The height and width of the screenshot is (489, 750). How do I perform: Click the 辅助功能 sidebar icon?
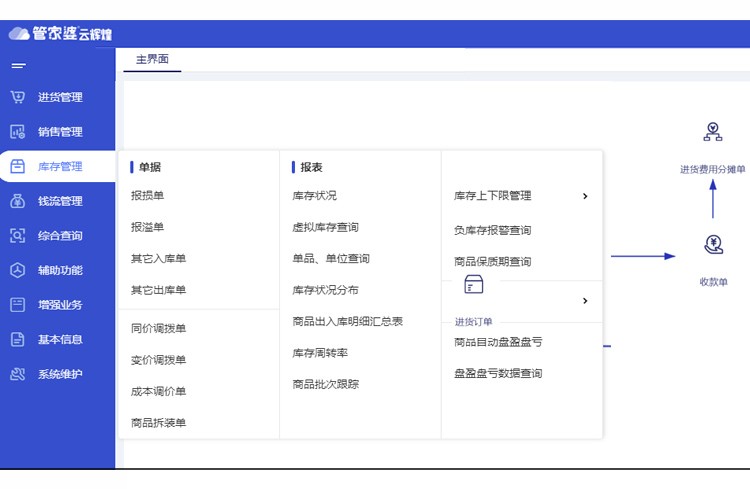(17, 270)
